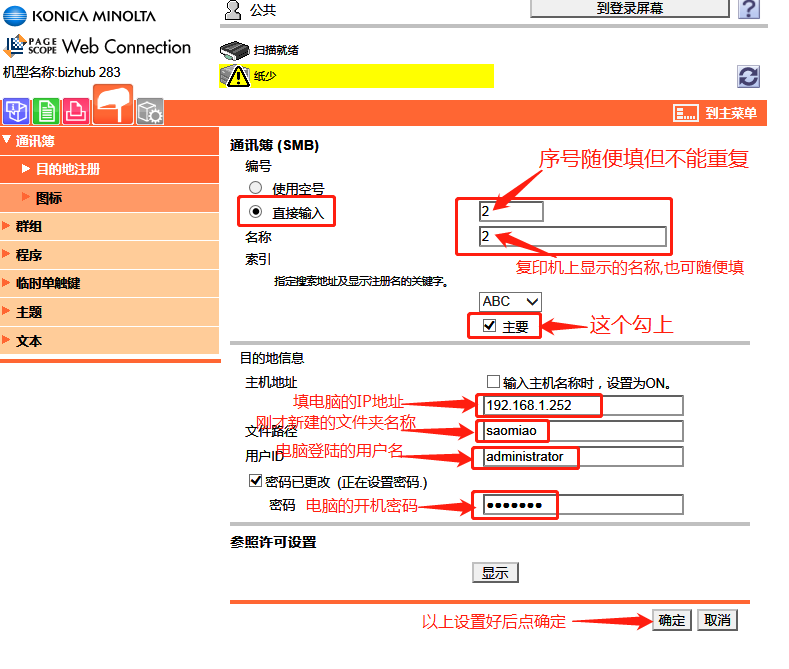789x669 pixels.
Task: Go to 到主菜单 main menu
Action: [x=716, y=113]
